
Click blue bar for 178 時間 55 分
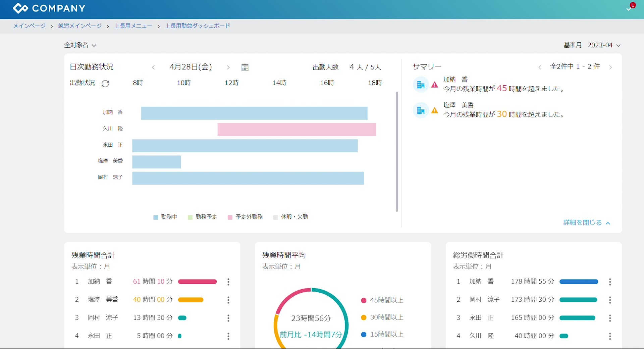click(x=579, y=282)
